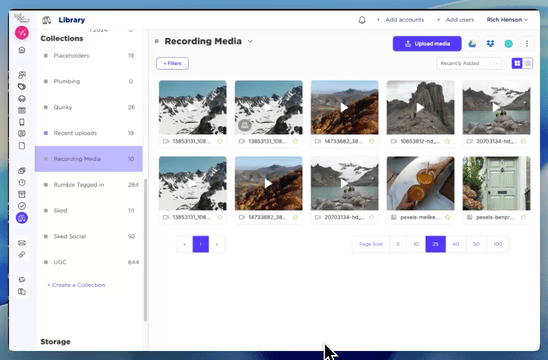Select the Plumbing collection
The image size is (548, 360).
tap(89, 81)
